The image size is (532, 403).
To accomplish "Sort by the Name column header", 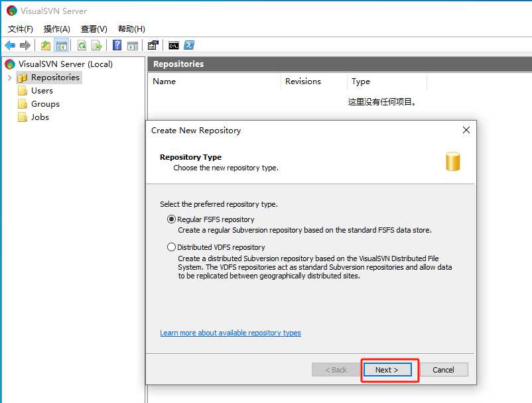I will pos(214,82).
